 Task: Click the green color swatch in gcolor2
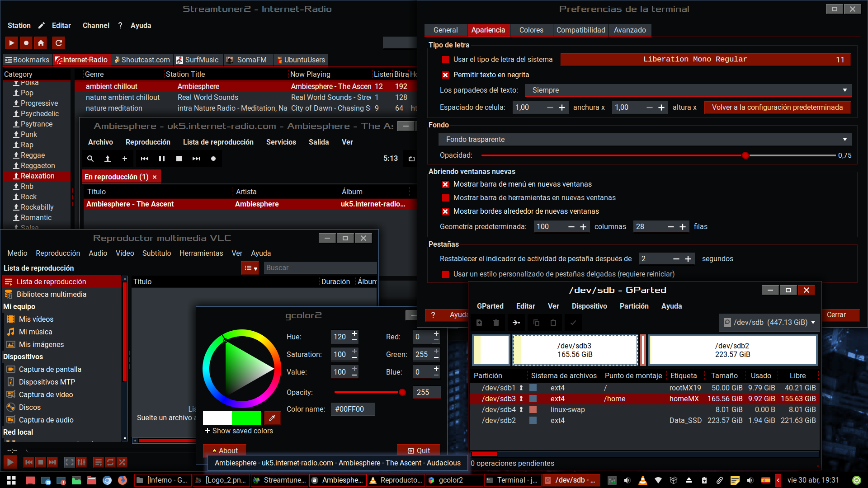(246, 418)
